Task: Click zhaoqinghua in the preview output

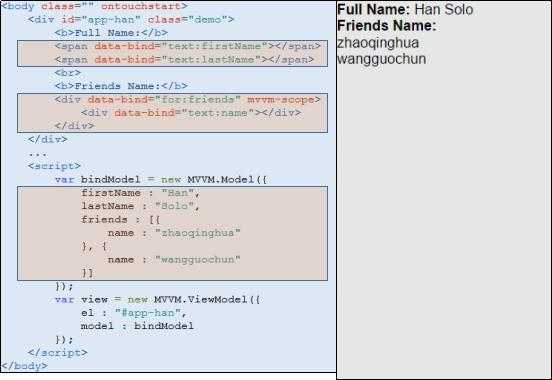Action: tap(378, 43)
